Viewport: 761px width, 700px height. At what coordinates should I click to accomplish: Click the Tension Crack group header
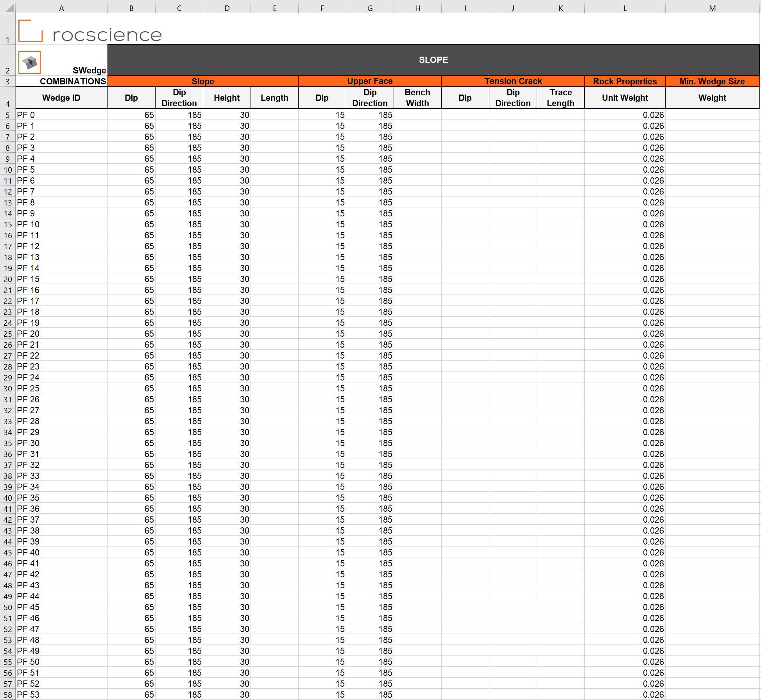[x=513, y=81]
